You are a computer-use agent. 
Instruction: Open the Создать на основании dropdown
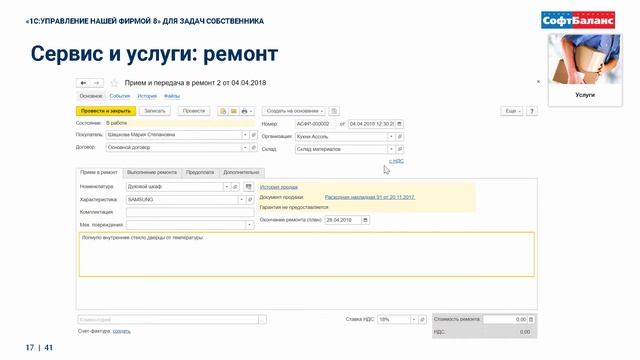[x=293, y=111]
